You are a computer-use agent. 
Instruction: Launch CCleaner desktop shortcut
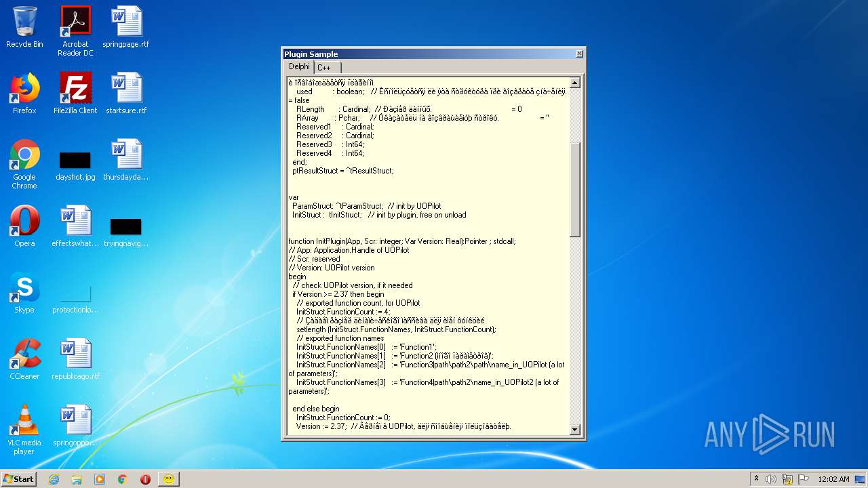coord(24,360)
